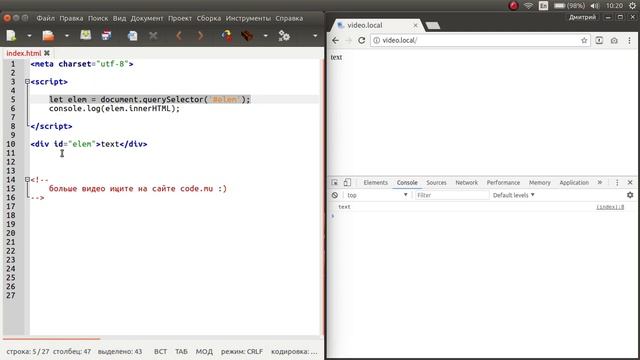The height and width of the screenshot is (360, 640).
Task: Open the DevTools three-dot customize menu
Action: click(617, 182)
